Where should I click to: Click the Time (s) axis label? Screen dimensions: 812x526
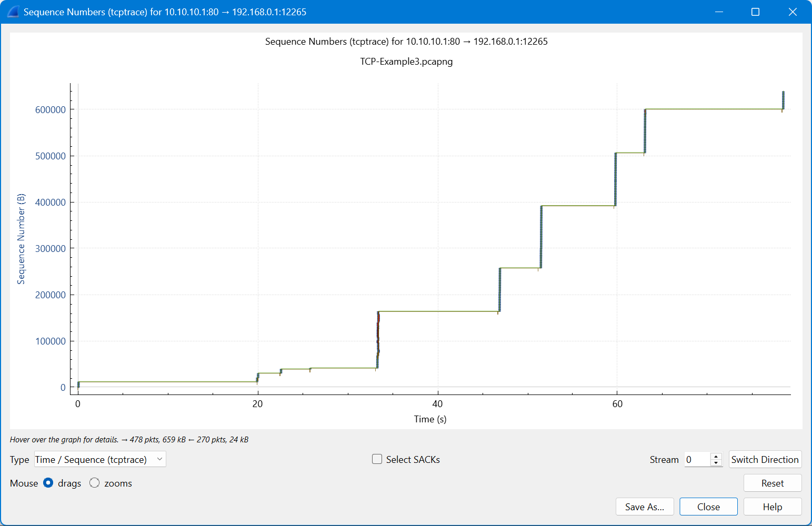pyautogui.click(x=430, y=419)
